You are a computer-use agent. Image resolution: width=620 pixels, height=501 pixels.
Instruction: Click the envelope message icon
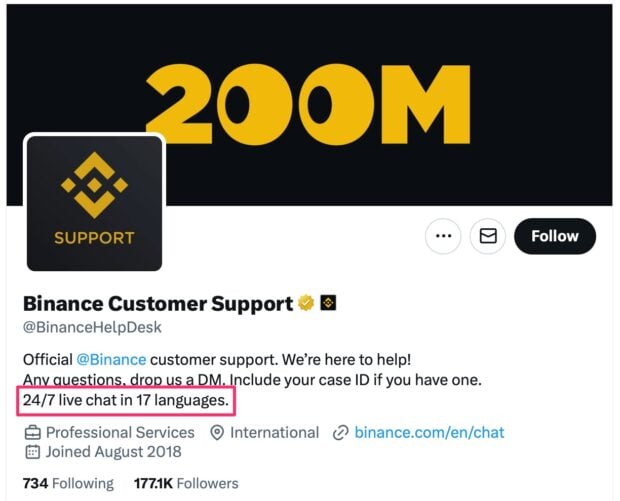488,237
